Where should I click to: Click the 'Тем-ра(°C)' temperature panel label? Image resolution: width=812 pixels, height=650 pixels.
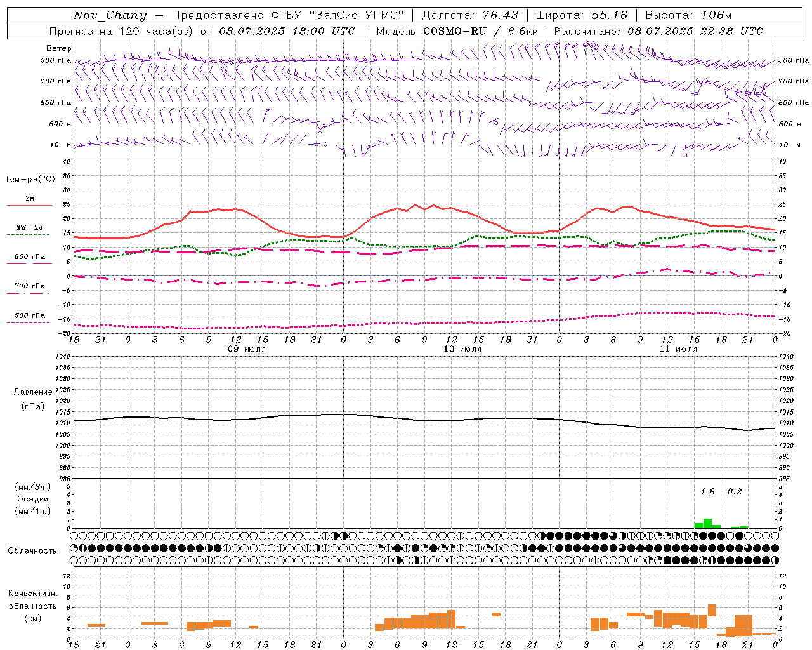coord(30,180)
